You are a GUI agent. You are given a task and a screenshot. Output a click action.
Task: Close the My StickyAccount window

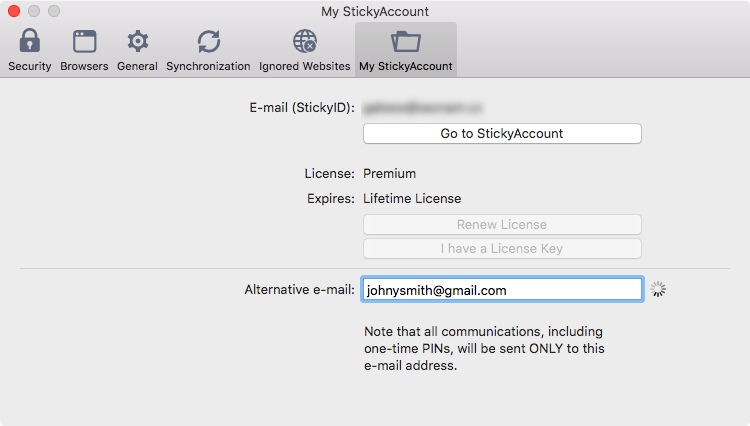pyautogui.click(x=14, y=11)
